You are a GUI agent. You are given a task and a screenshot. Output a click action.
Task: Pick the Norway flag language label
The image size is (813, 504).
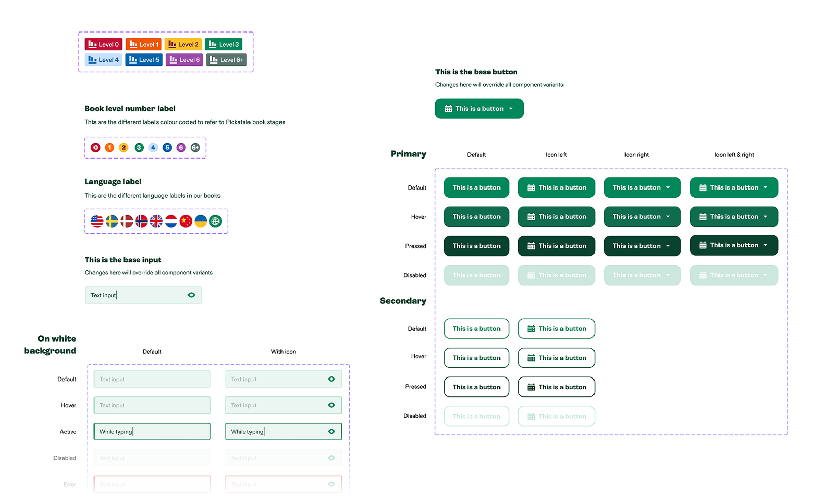(x=141, y=221)
